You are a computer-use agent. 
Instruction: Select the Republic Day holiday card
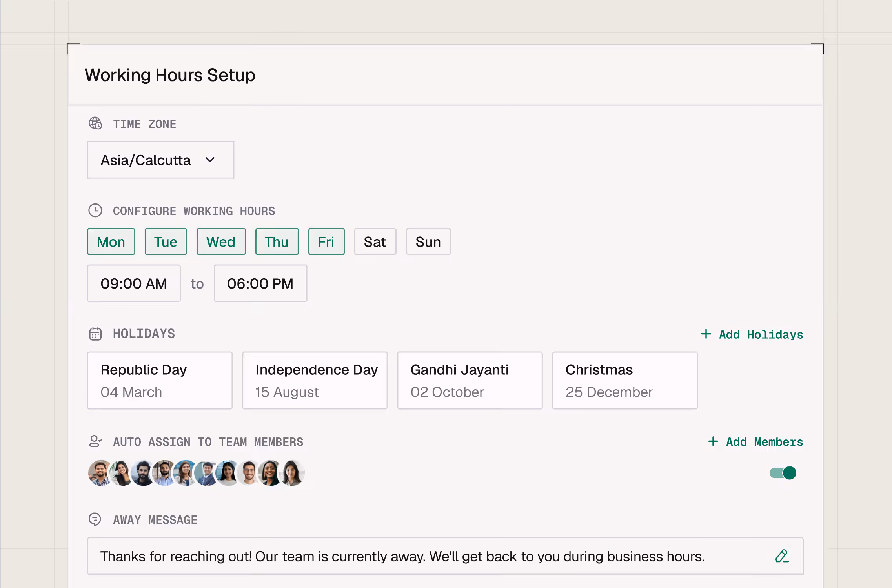tap(160, 380)
